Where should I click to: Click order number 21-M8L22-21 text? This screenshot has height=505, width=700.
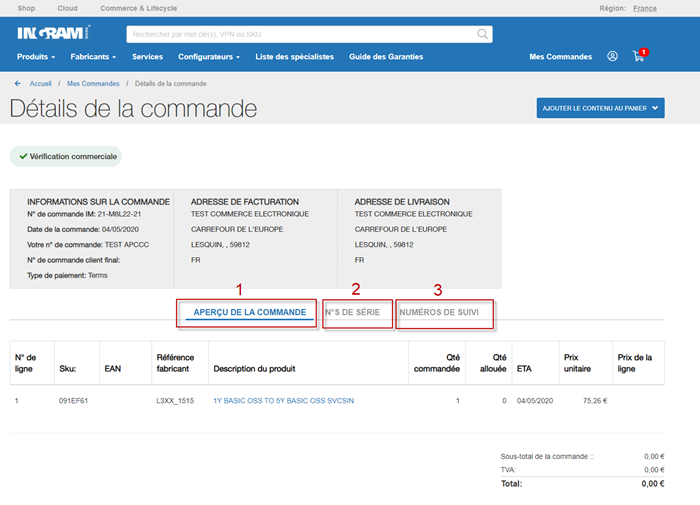click(119, 214)
